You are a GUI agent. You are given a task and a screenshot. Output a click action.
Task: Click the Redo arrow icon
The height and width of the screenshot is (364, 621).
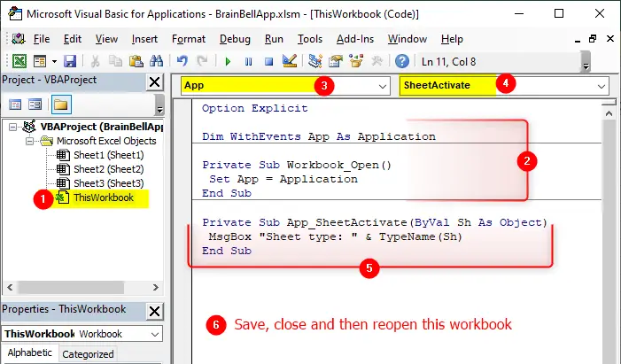coord(202,61)
